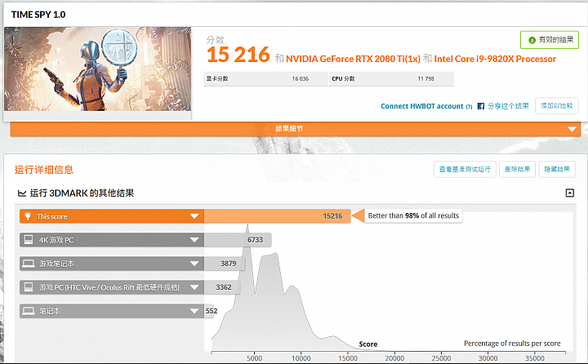This screenshot has height=364, width=588.
Task: Click the laptop icon beside 笔记本
Action: pyautogui.click(x=29, y=311)
